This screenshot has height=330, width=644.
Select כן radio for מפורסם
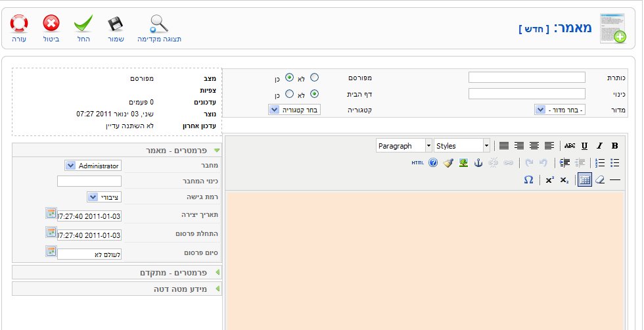point(290,78)
